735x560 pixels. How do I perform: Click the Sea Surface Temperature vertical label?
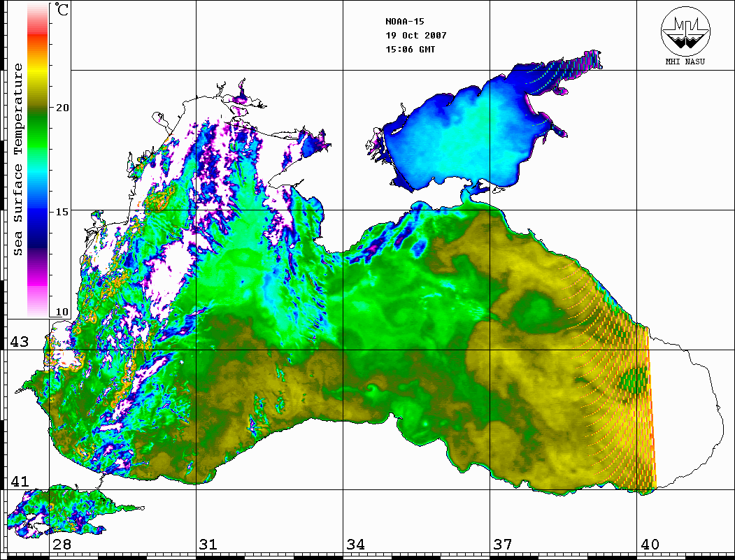tap(18, 159)
